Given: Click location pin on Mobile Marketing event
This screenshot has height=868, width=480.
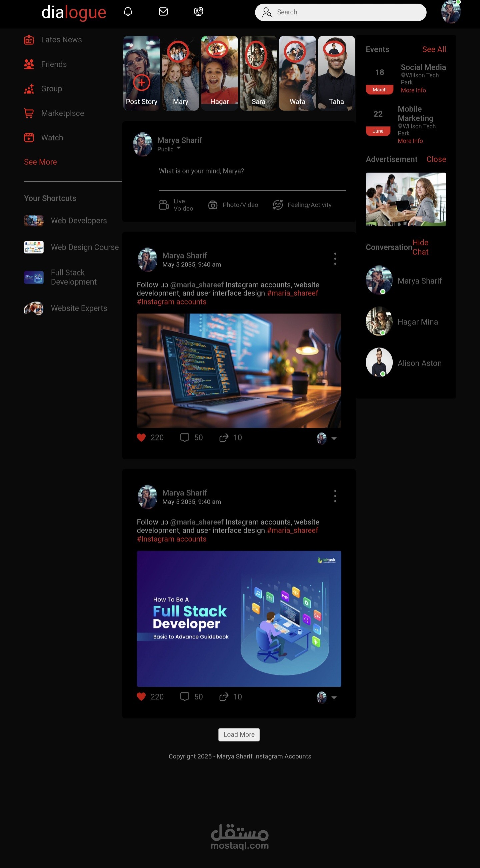Looking at the screenshot, I should [x=400, y=126].
